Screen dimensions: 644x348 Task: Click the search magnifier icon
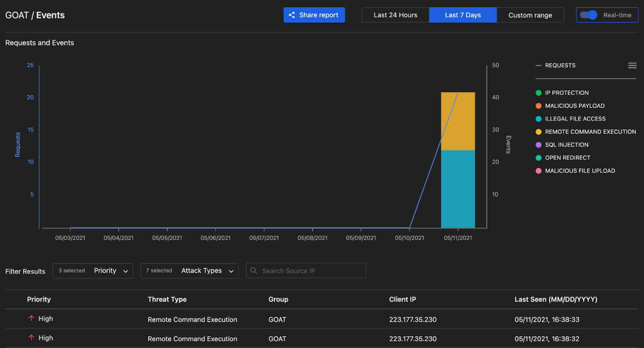click(x=254, y=271)
